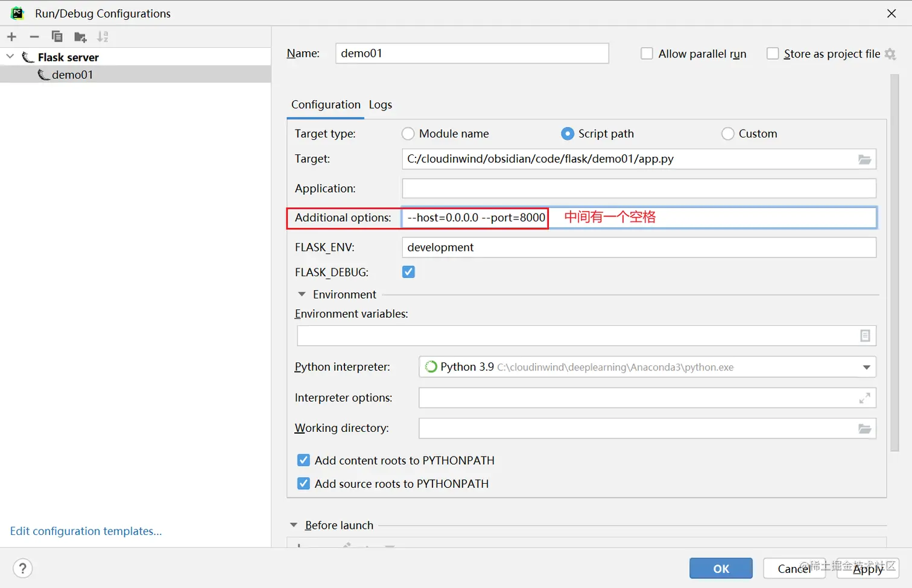912x588 pixels.
Task: Open the help question mark button
Action: (x=22, y=569)
